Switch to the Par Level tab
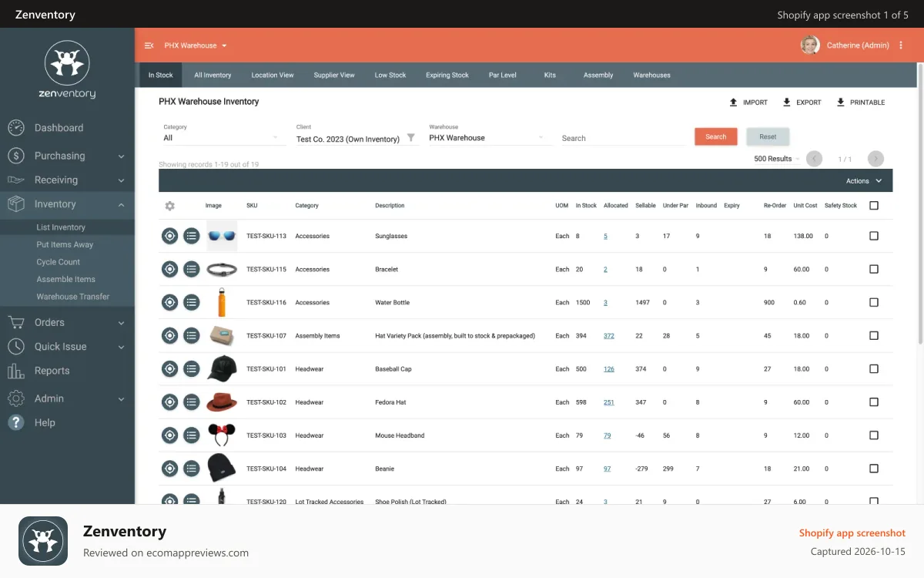This screenshot has width=924, height=578. click(503, 76)
